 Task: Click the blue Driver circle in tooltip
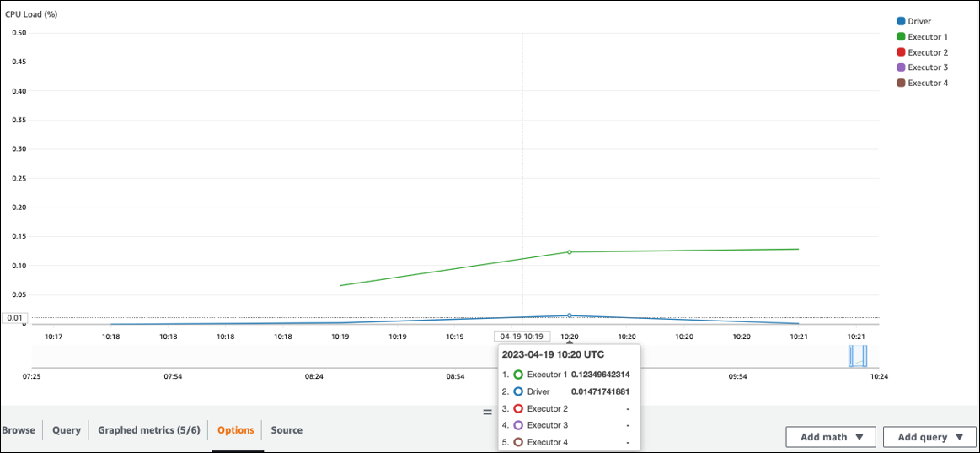518,391
